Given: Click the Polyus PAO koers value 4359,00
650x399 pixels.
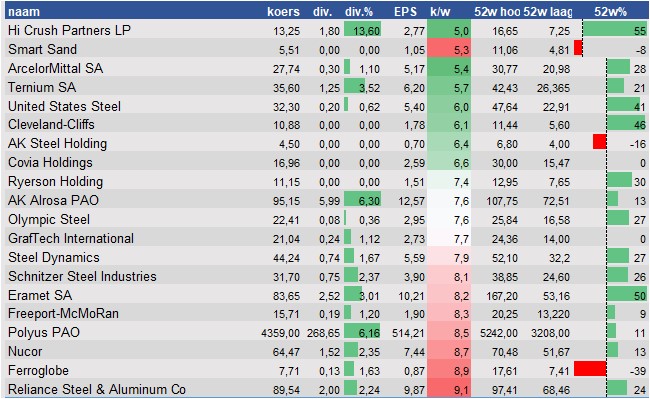Looking at the screenshot, I should click(x=281, y=333).
